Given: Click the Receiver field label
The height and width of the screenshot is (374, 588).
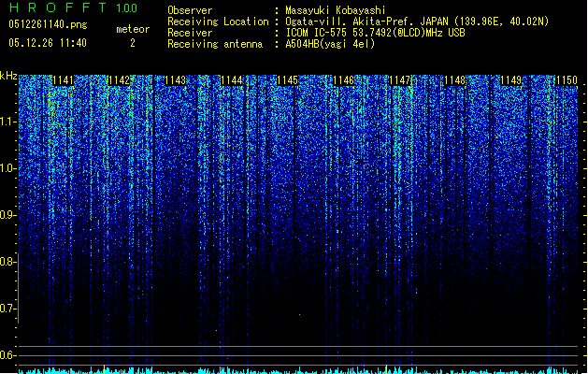Looking at the screenshot, I should click(x=190, y=33).
